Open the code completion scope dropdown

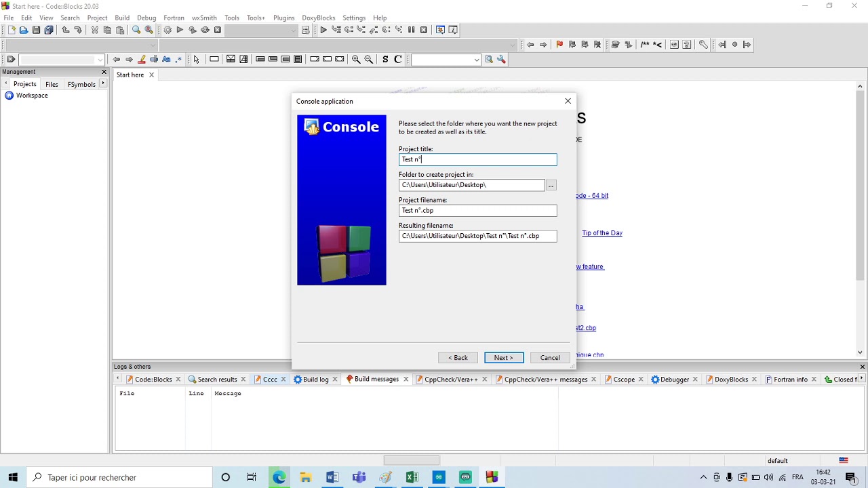153,45
